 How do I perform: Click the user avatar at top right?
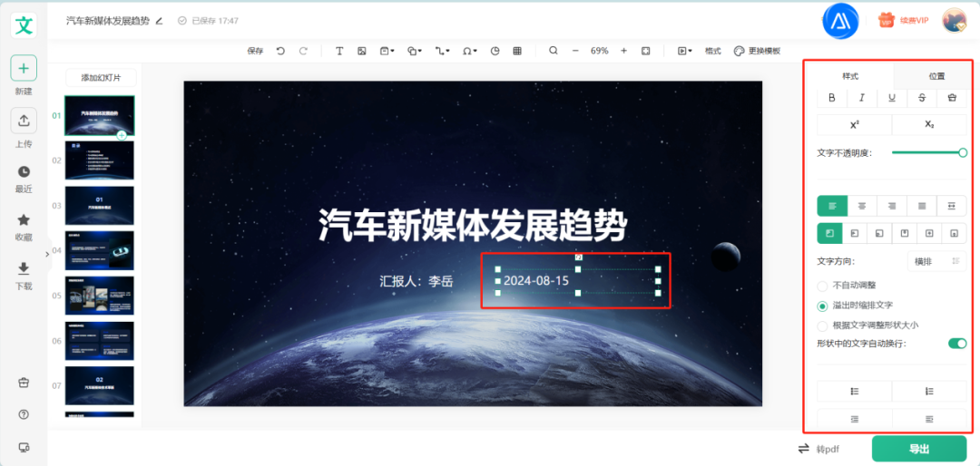955,21
